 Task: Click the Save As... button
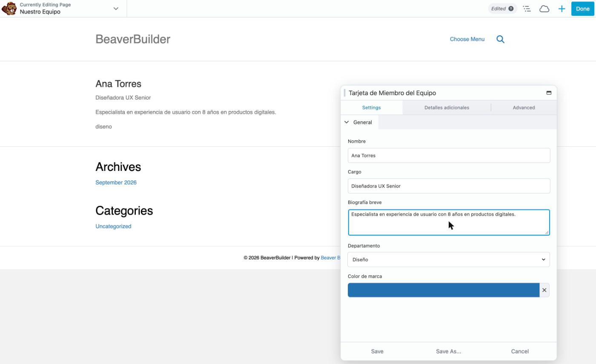pos(448,351)
